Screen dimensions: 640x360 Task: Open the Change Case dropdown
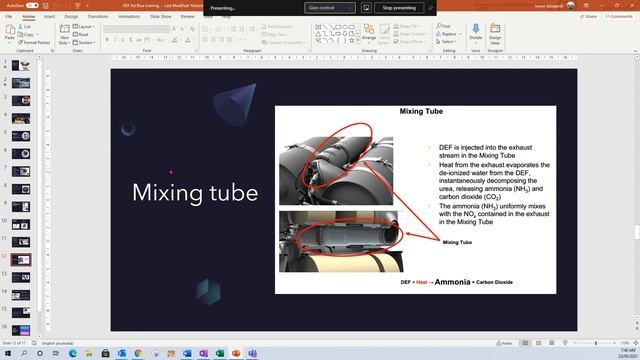click(161, 40)
